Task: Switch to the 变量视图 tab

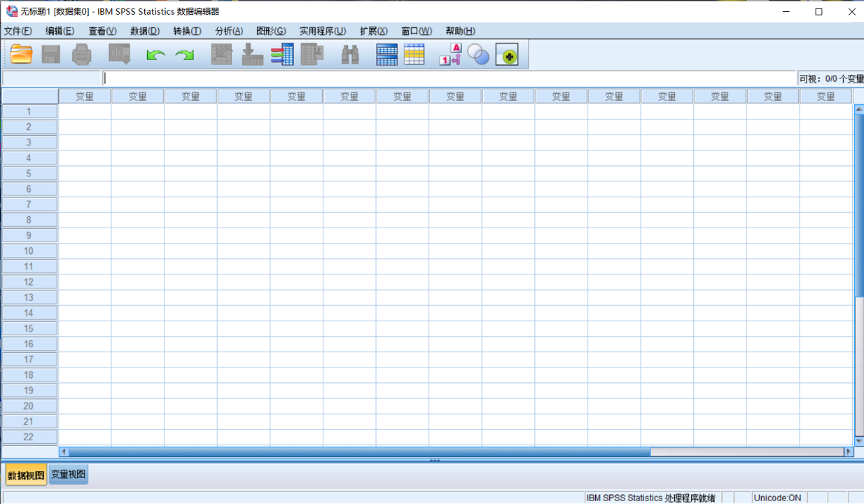Action: 69,475
